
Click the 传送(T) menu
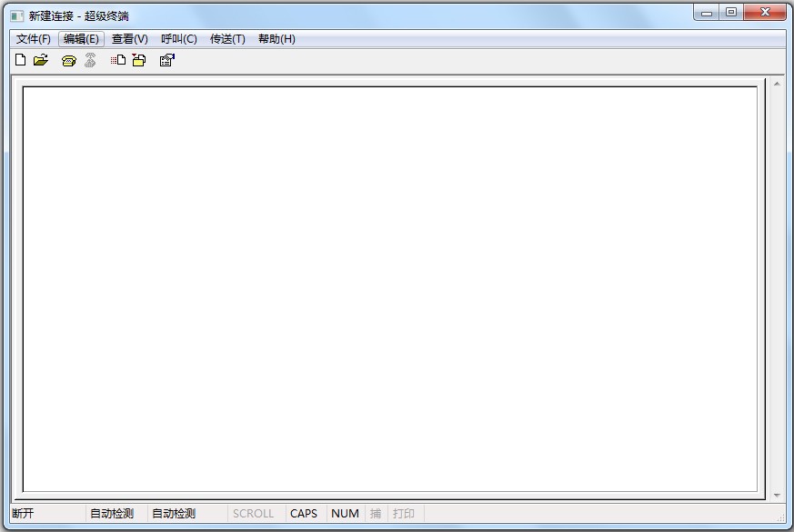click(x=227, y=39)
